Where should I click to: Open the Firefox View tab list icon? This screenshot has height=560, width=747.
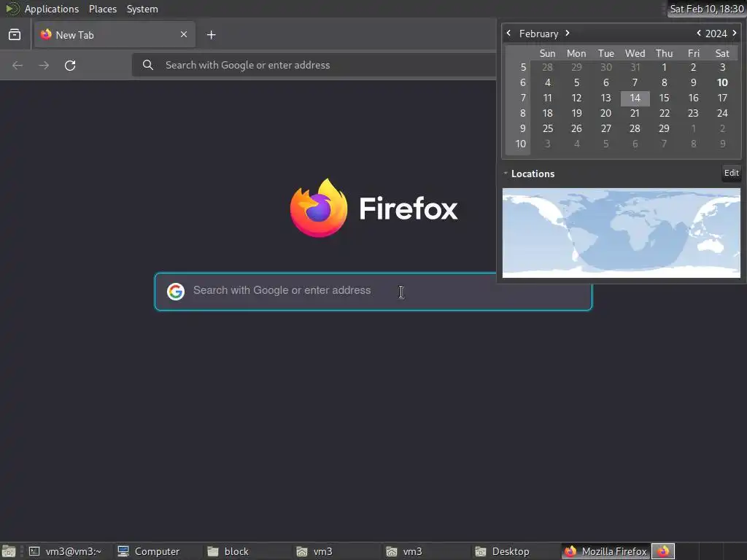(15, 35)
